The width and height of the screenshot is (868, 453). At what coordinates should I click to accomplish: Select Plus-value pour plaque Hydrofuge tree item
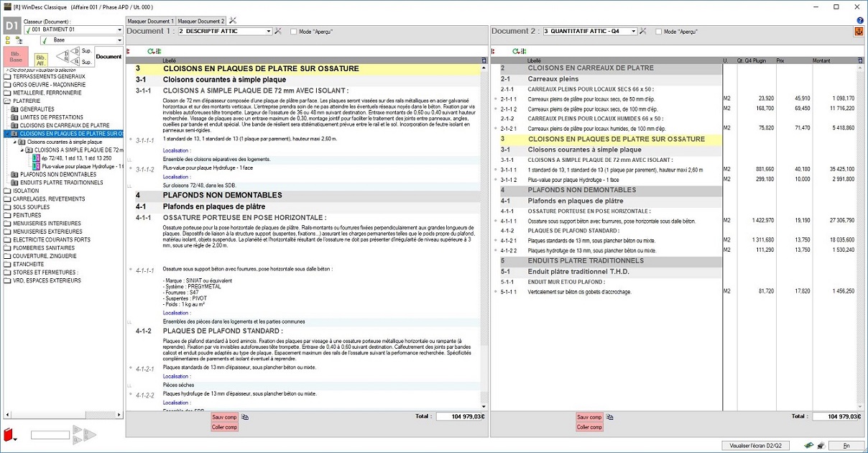[x=78, y=166]
